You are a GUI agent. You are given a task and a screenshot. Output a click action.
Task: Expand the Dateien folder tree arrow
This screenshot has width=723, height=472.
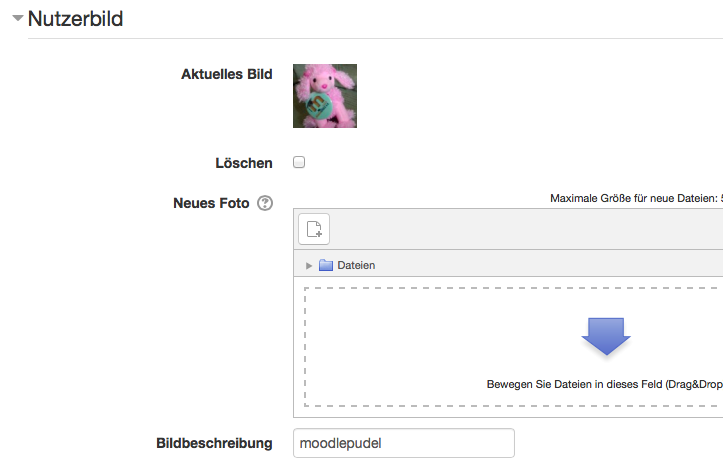(308, 266)
